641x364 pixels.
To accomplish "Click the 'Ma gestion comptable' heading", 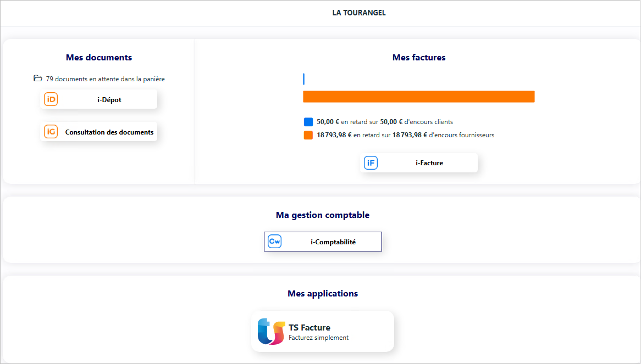I will click(323, 215).
